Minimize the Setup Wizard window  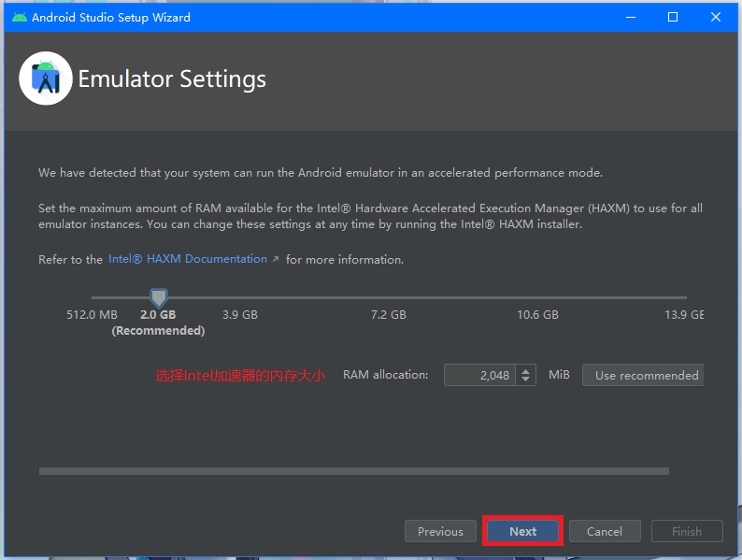pyautogui.click(x=631, y=18)
